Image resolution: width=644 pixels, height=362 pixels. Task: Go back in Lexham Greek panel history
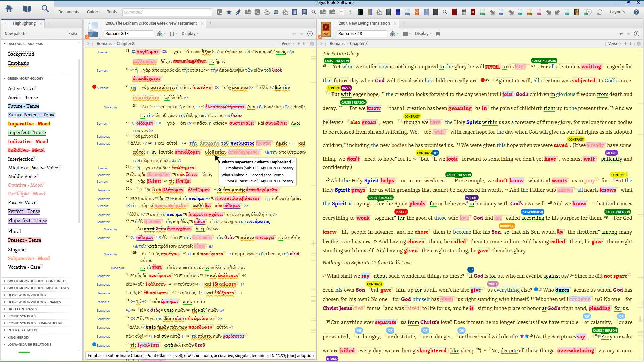(294, 34)
